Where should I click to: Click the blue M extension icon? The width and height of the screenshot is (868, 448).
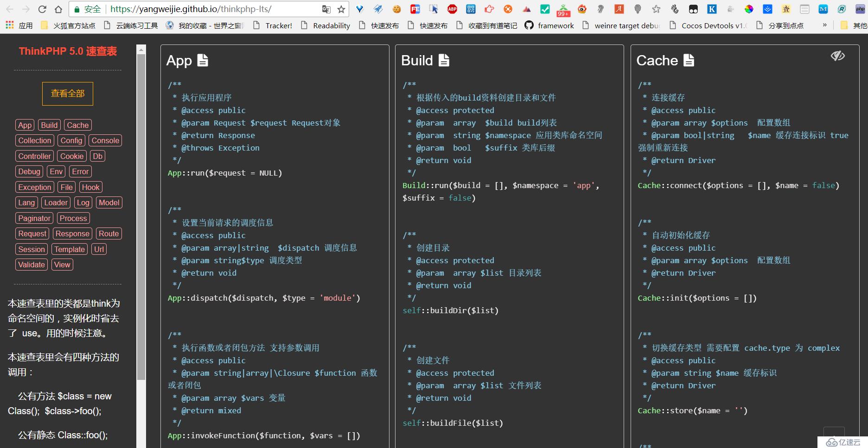click(823, 9)
